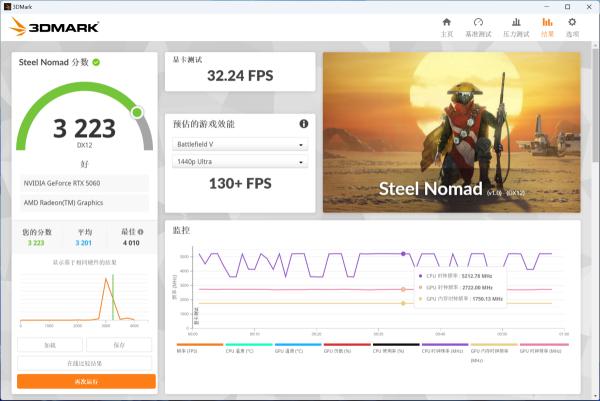Click the vertical scrollbar on the right edge
Viewport: 600px width, 401px height.
click(x=595, y=107)
